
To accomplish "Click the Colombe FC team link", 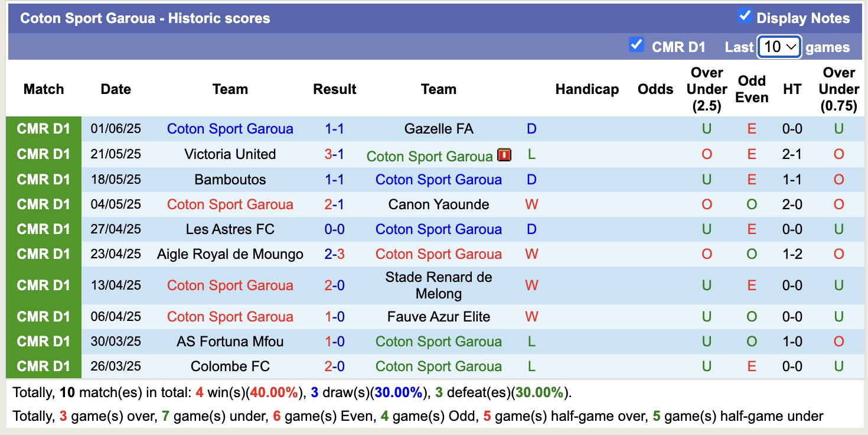I will point(230,366).
